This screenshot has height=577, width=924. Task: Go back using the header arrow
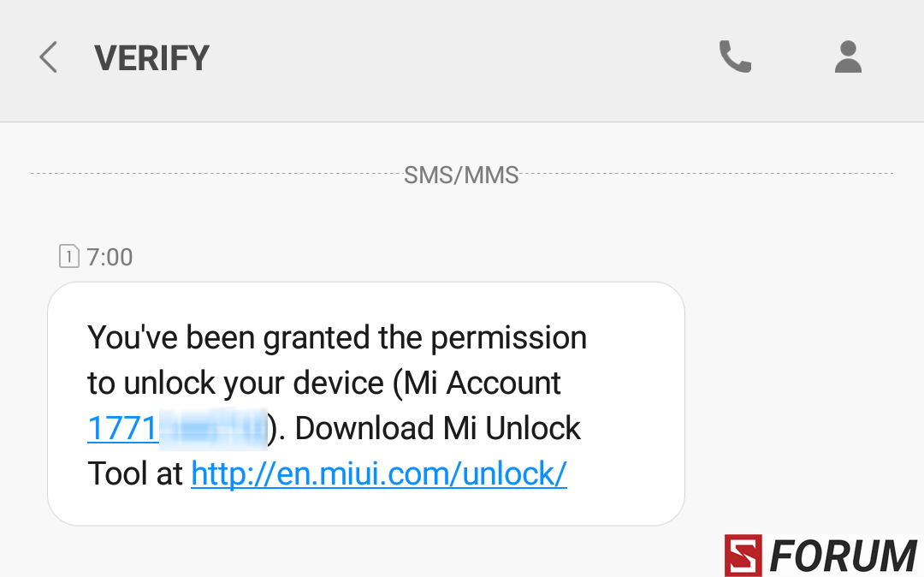[x=48, y=57]
